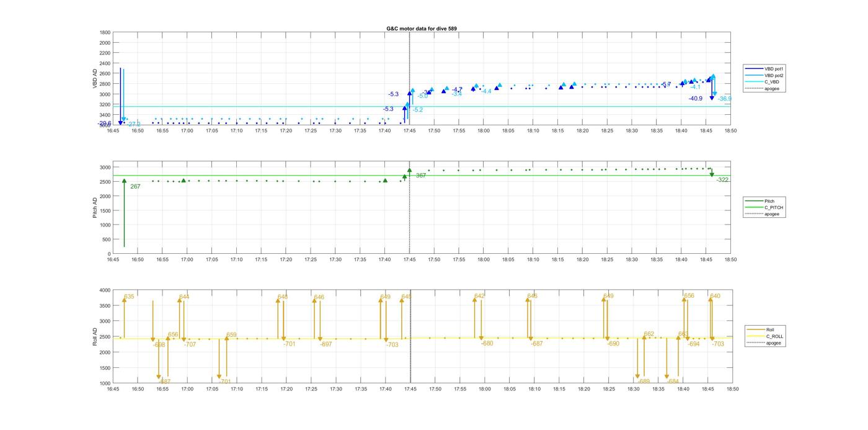The image size is (868, 430).
Task: Click the VBD value label -5.2
Action: click(x=418, y=110)
